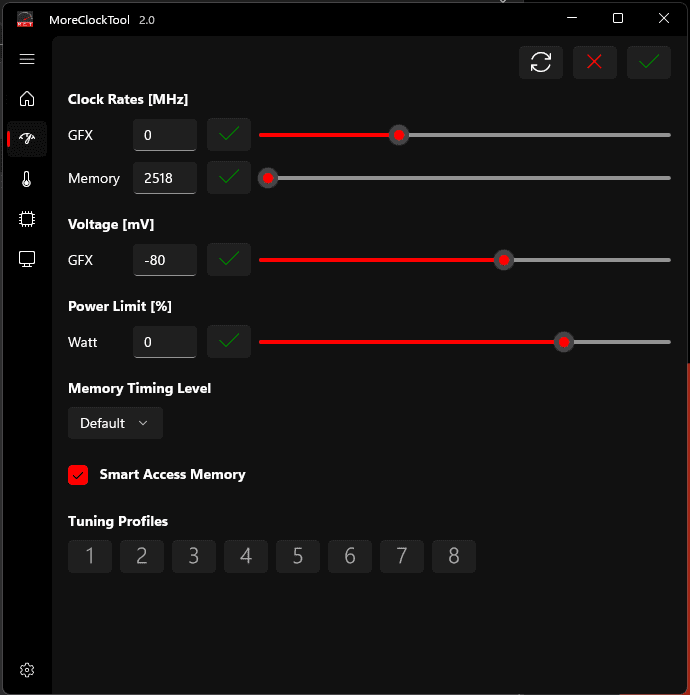This screenshot has height=695, width=690.
Task: Select tuning profile 5
Action: pyautogui.click(x=298, y=556)
